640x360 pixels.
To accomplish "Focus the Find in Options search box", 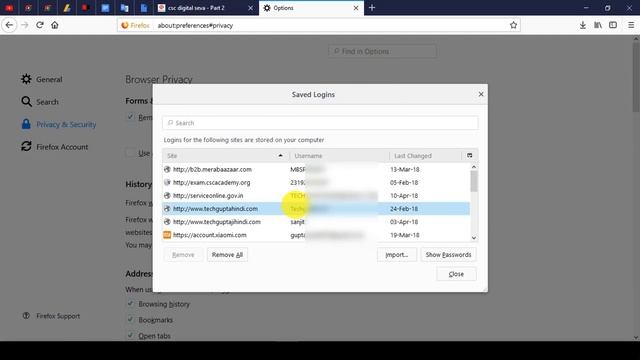I will coord(382,51).
